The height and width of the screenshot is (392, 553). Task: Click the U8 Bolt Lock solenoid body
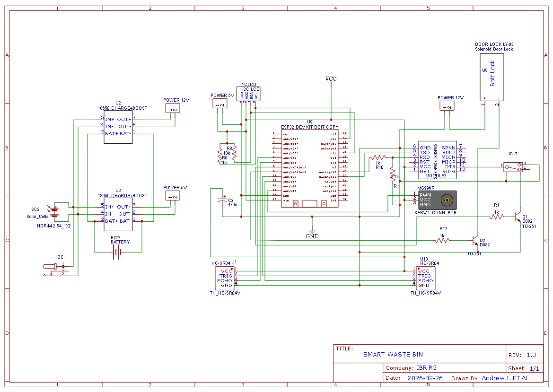(492, 78)
